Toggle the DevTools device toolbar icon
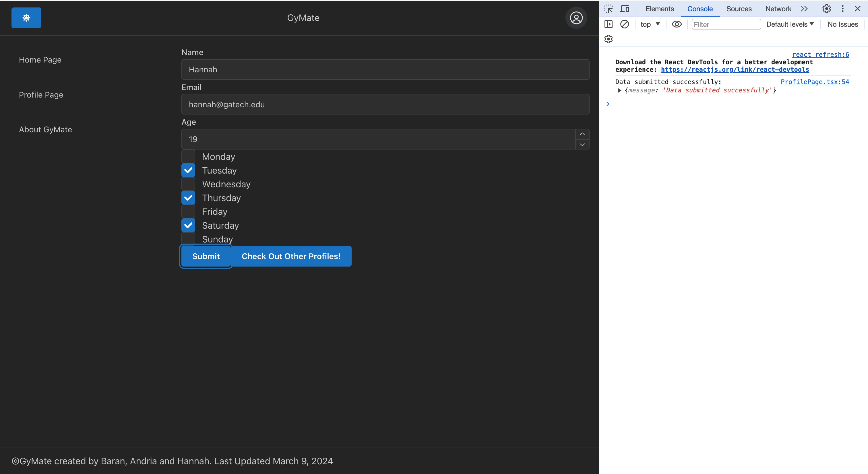Image resolution: width=868 pixels, height=474 pixels. (x=624, y=9)
